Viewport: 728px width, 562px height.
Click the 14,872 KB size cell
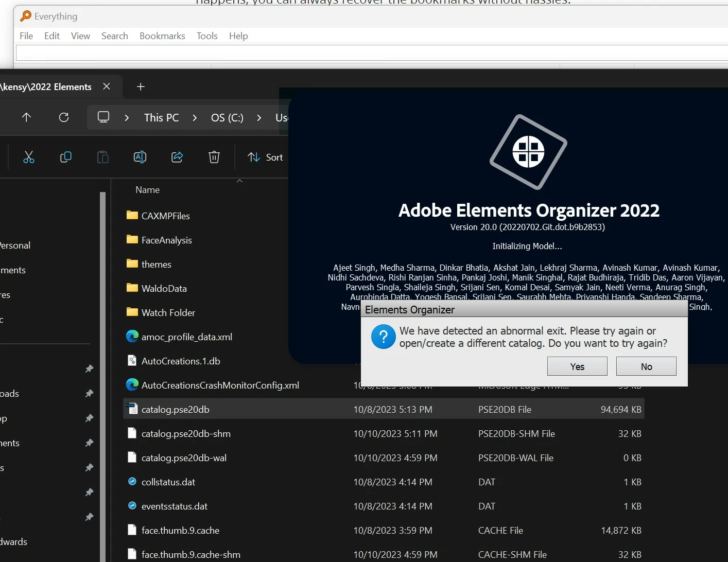(x=621, y=531)
